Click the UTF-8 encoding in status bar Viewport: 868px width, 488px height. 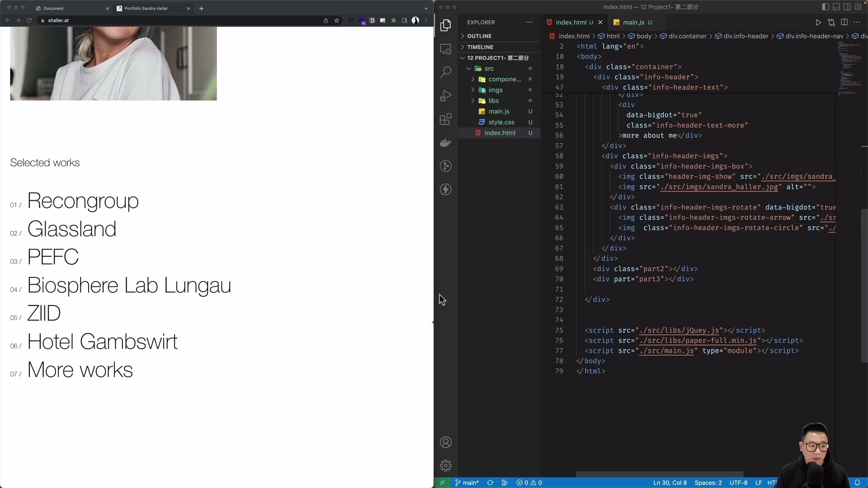[738, 483]
